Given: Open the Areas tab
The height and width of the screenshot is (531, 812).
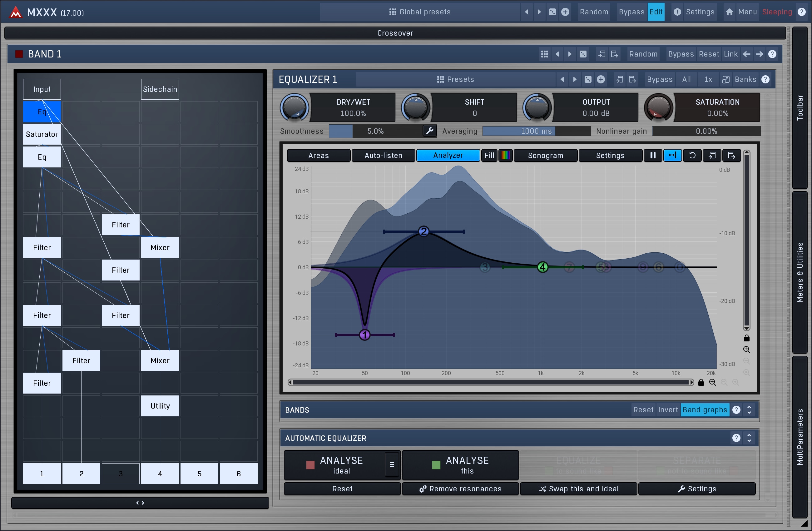Looking at the screenshot, I should coord(318,155).
